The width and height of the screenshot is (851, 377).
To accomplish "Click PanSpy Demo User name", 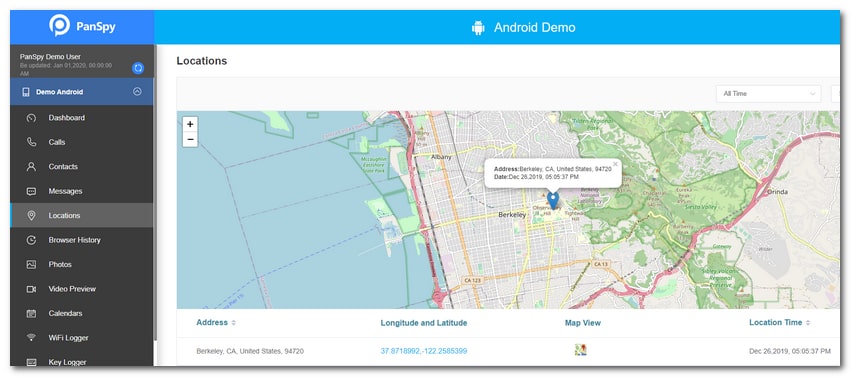I will pyautogui.click(x=50, y=56).
